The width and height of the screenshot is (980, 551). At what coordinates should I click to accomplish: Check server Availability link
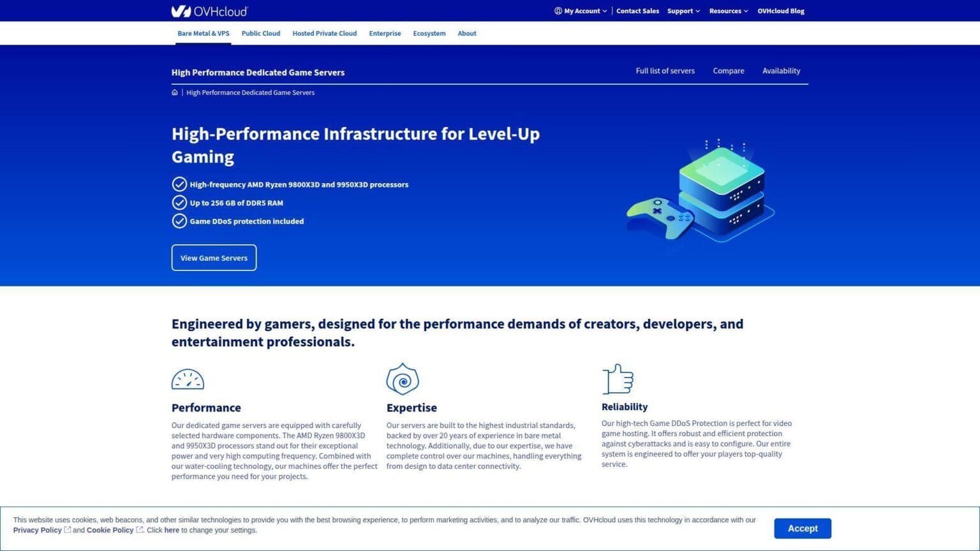coord(781,71)
